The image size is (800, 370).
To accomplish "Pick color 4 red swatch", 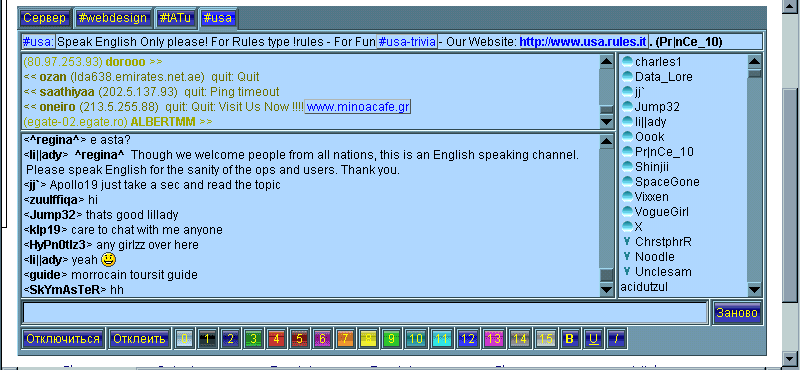I will pyautogui.click(x=276, y=339).
